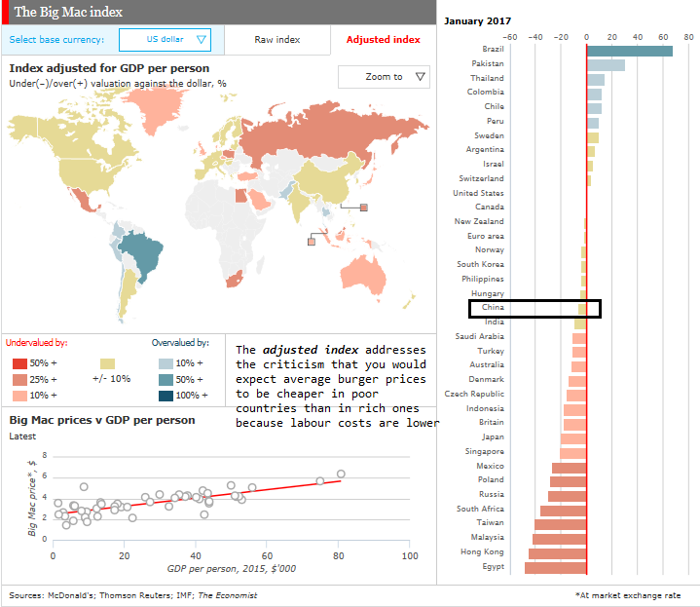The height and width of the screenshot is (607, 700).
Task: Click the Pakistan bar in chart
Action: [x=606, y=65]
